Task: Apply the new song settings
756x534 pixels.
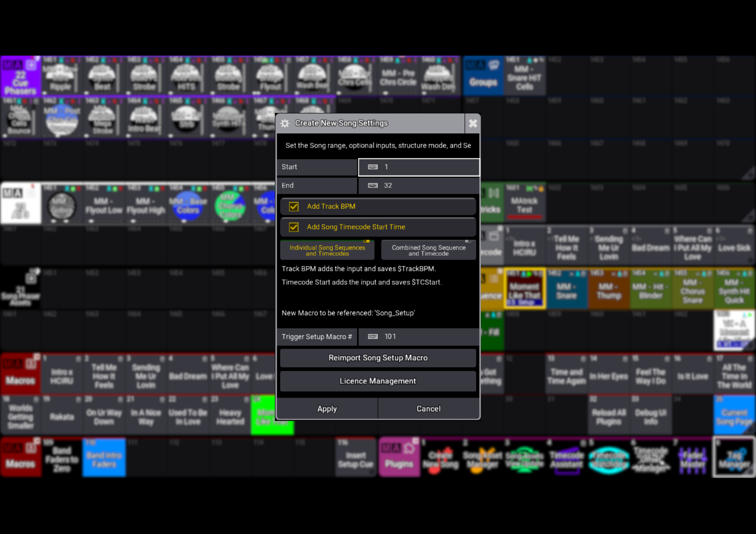Action: coord(327,409)
